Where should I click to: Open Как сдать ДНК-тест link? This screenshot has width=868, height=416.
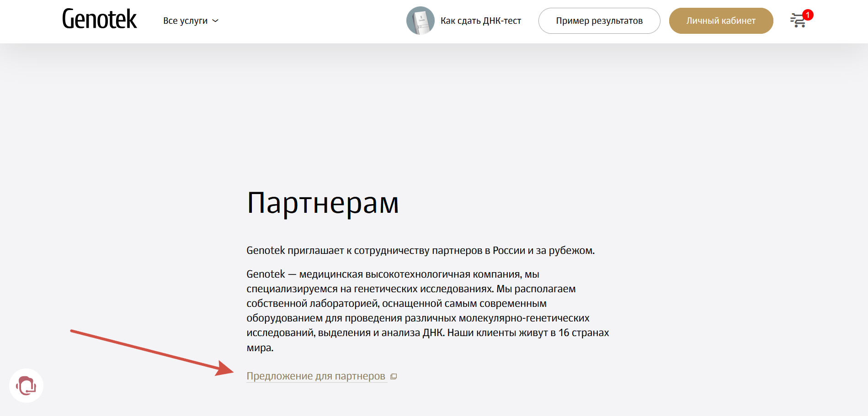[x=480, y=21]
